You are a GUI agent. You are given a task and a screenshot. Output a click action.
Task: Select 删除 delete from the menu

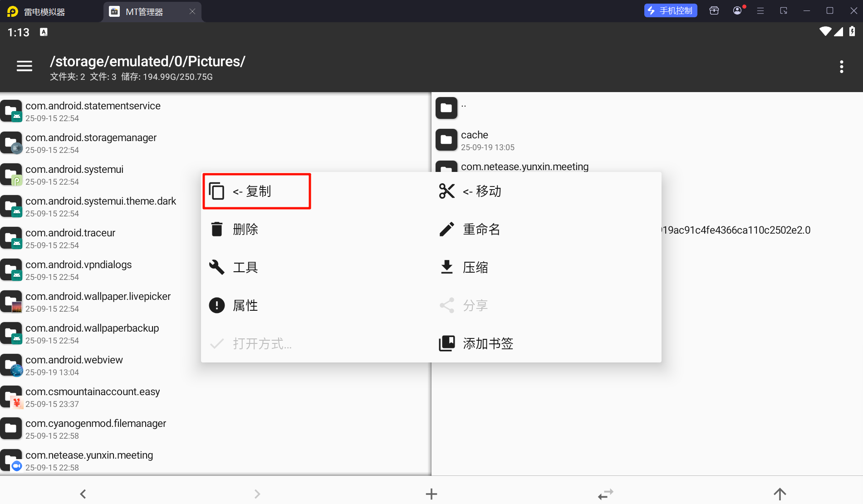[245, 230]
